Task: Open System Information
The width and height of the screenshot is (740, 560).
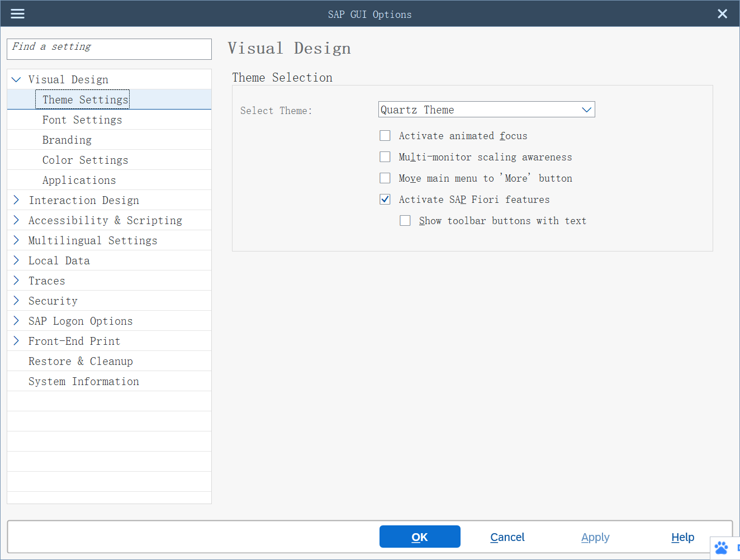Action: click(83, 381)
